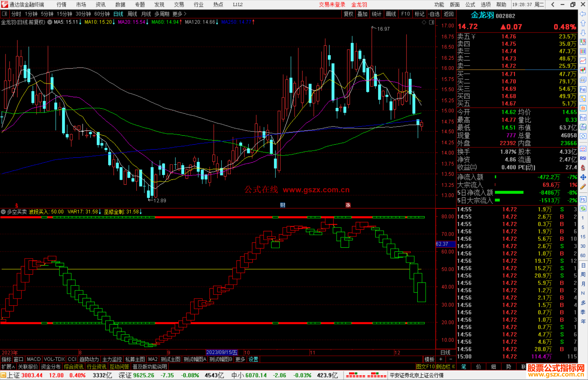Open the F12 trade sidebar icon
Viewport: 588px width, 380px height.
click(583, 118)
